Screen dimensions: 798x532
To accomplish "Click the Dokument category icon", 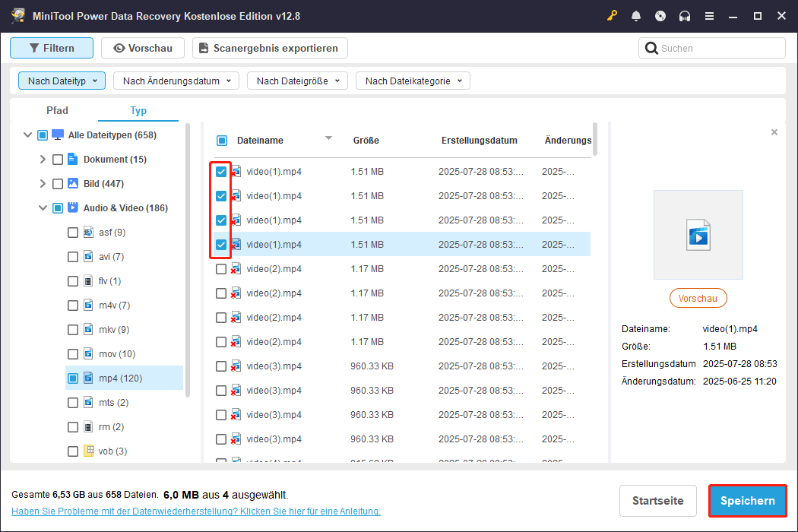I will 73,159.
